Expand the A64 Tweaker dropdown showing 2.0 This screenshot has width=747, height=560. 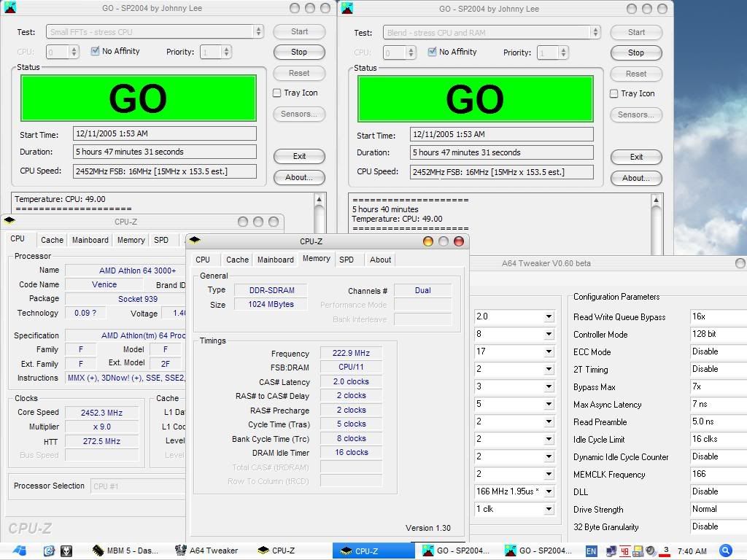pos(549,316)
